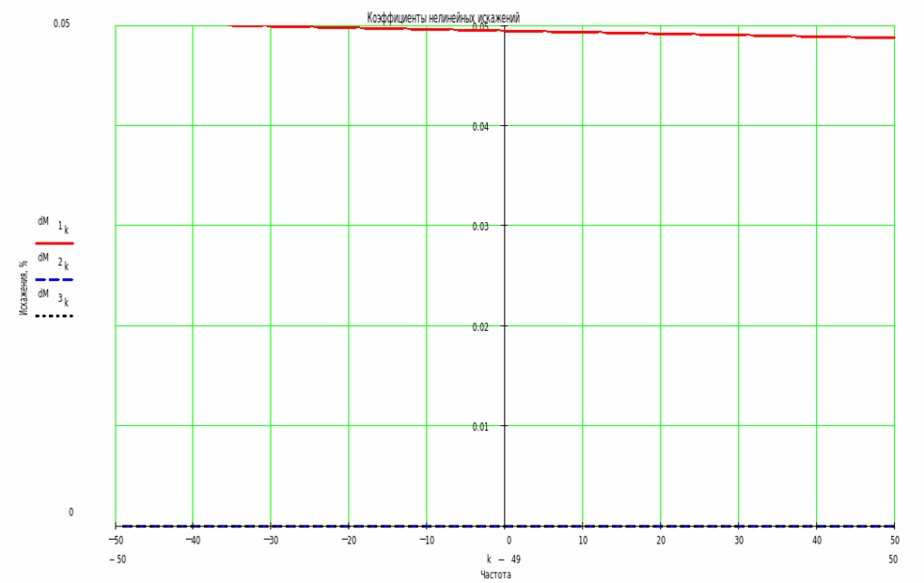This screenshot has height=583, width=924.
Task: Click the solid red legend line sample
Action: tap(55, 243)
